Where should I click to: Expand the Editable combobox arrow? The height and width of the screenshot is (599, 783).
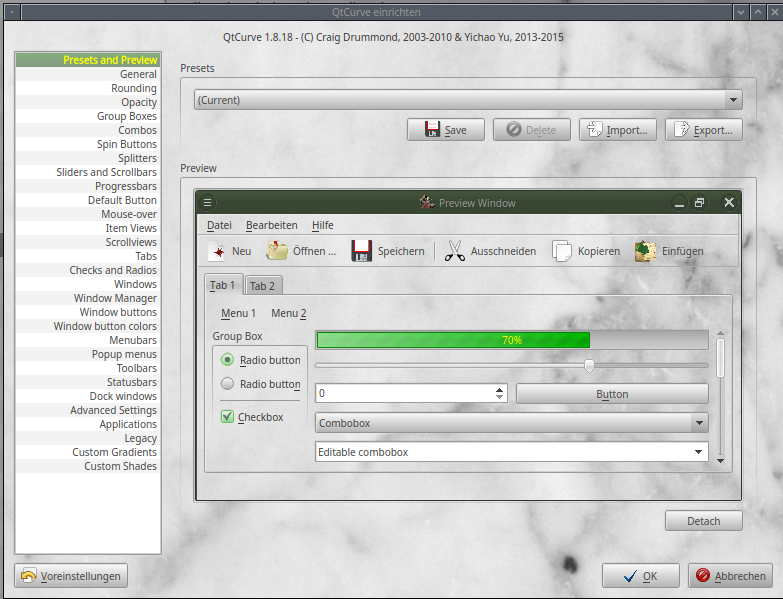tap(698, 452)
